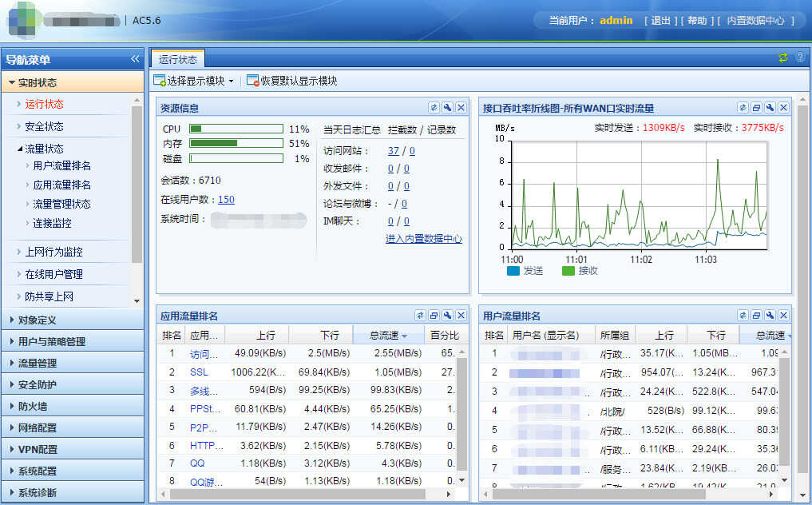812x505 pixels.
Task: Open 应用流量排名 in navigation tree
Action: click(x=62, y=185)
